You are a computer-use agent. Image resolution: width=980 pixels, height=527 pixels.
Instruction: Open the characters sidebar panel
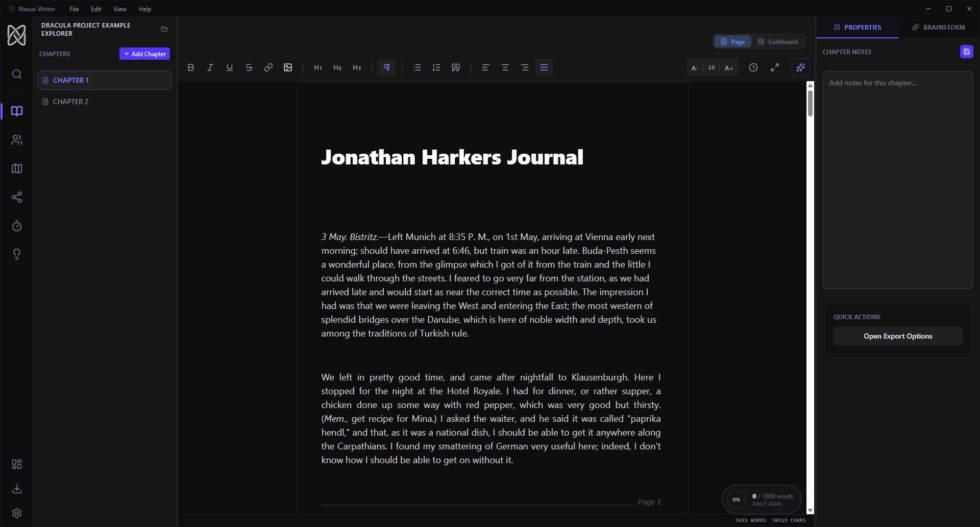(17, 140)
